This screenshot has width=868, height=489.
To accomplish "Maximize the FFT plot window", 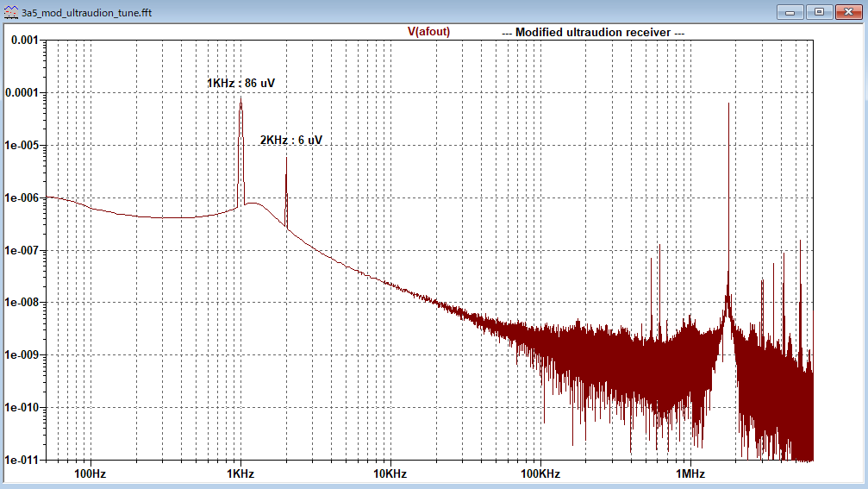I will tap(819, 12).
